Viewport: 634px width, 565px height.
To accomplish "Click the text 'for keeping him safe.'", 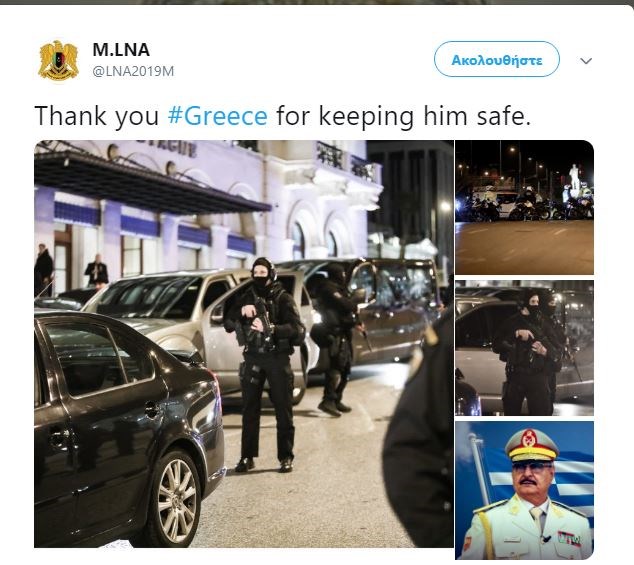I will pyautogui.click(x=403, y=116).
